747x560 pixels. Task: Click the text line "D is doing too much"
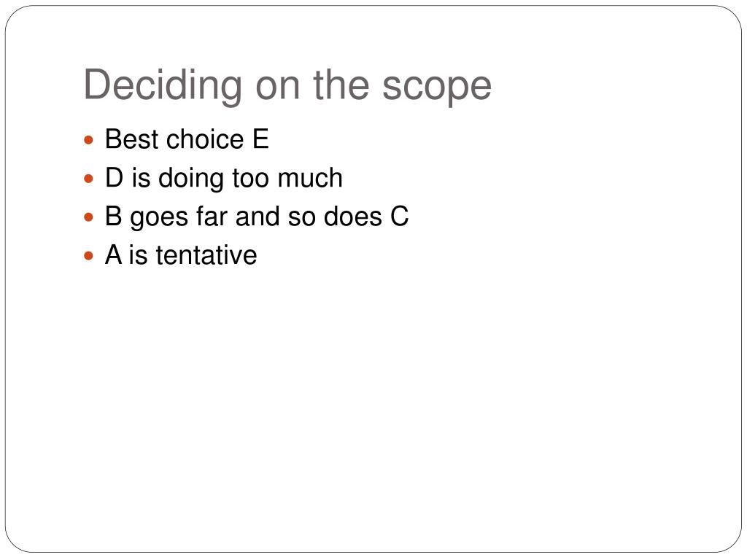pyautogui.click(x=224, y=179)
